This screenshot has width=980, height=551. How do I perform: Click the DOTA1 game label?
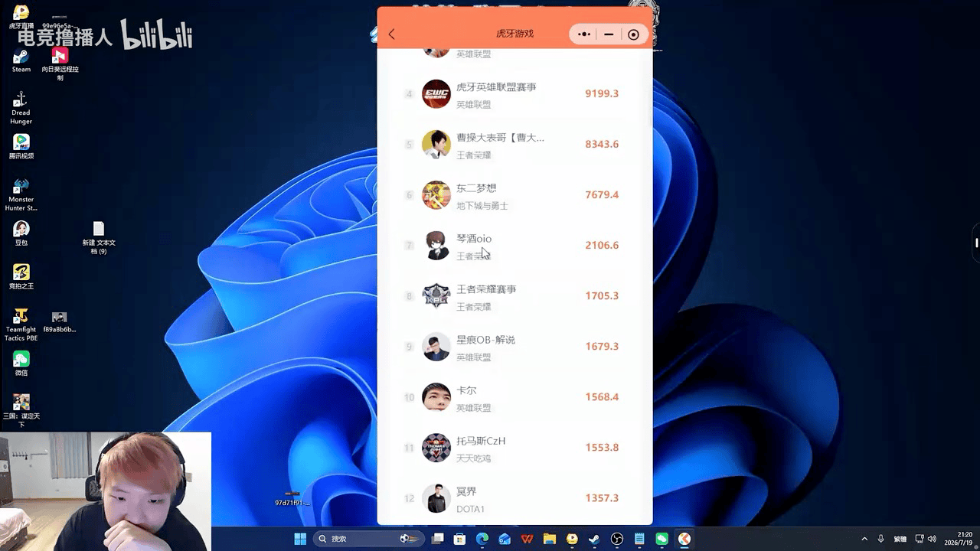(470, 509)
